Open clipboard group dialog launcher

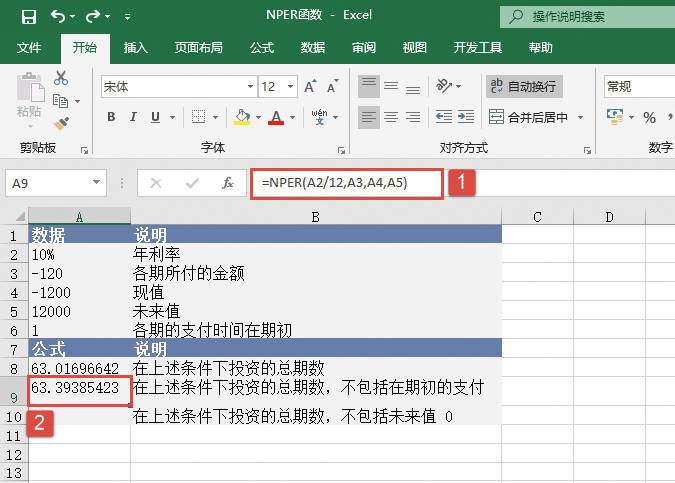pyautogui.click(x=84, y=150)
